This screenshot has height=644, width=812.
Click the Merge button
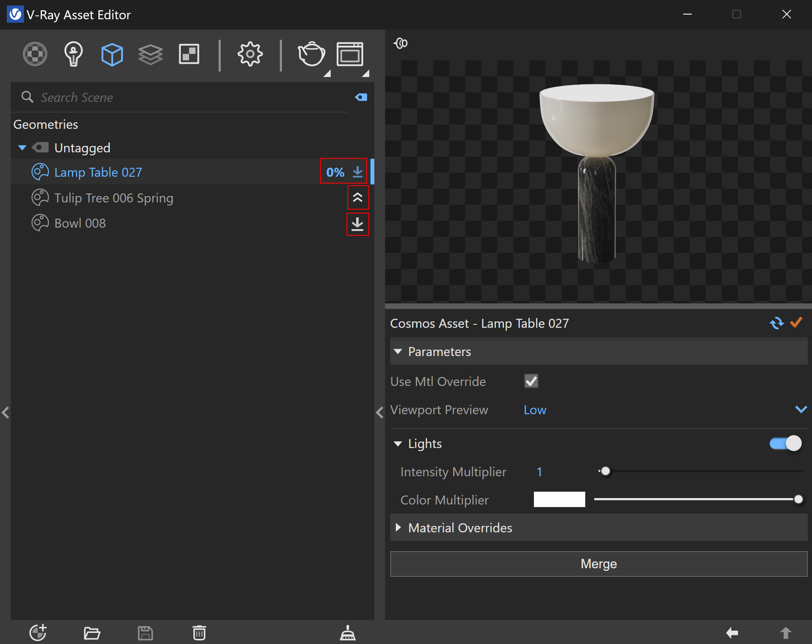point(599,564)
